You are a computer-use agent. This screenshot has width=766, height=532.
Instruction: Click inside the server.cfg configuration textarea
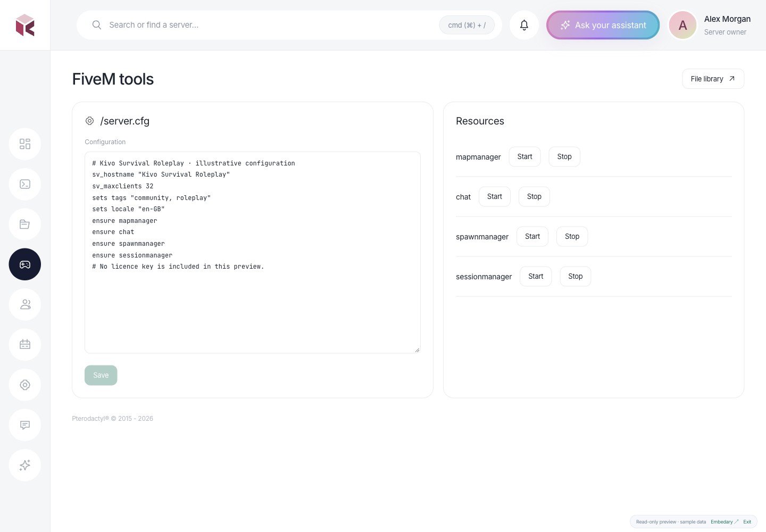click(253, 252)
